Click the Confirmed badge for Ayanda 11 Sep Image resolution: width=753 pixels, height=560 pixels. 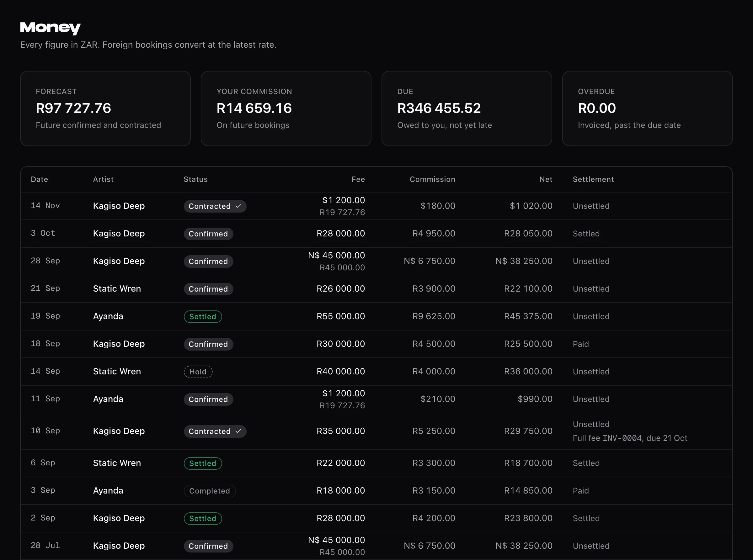pyautogui.click(x=208, y=399)
